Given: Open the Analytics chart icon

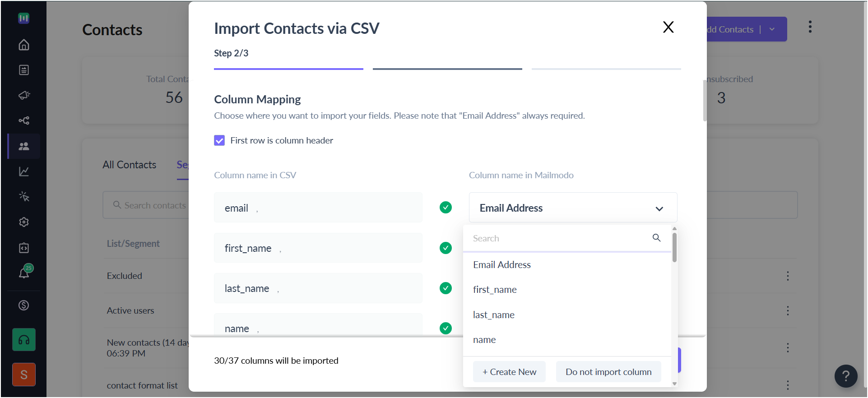Looking at the screenshot, I should [x=24, y=171].
